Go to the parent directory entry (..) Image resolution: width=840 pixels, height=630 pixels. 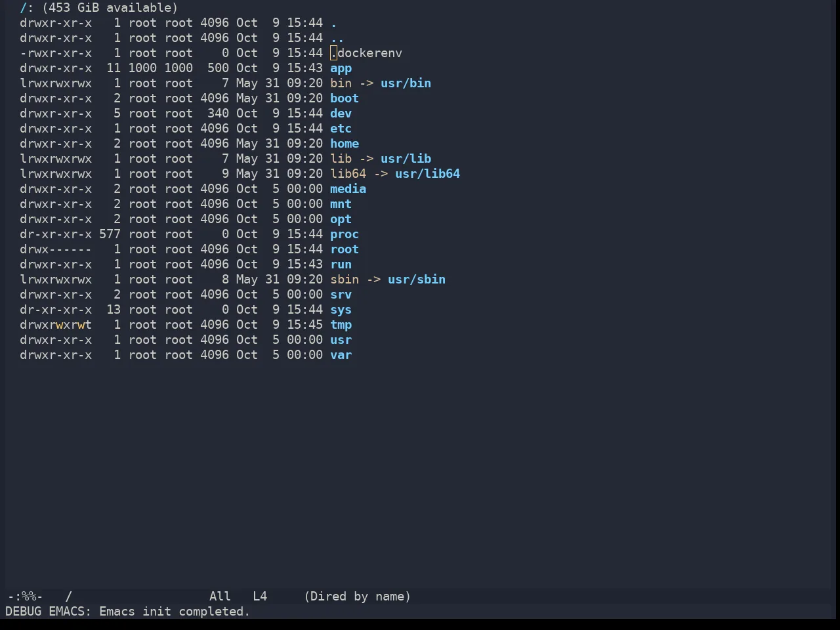337,38
